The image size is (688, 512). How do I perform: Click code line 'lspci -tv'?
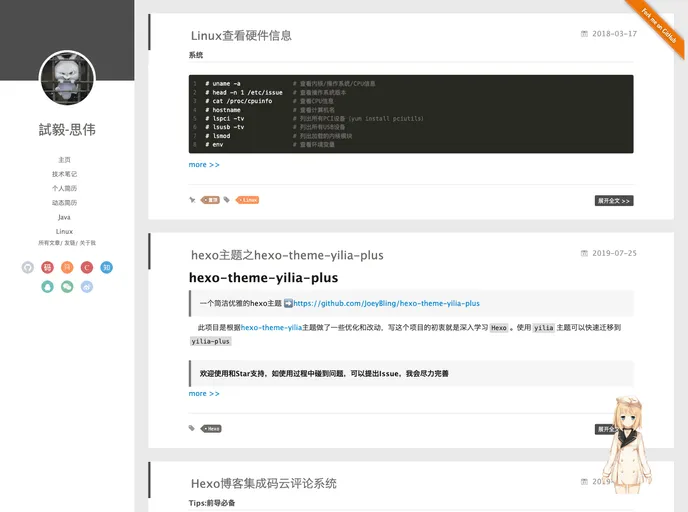point(225,118)
